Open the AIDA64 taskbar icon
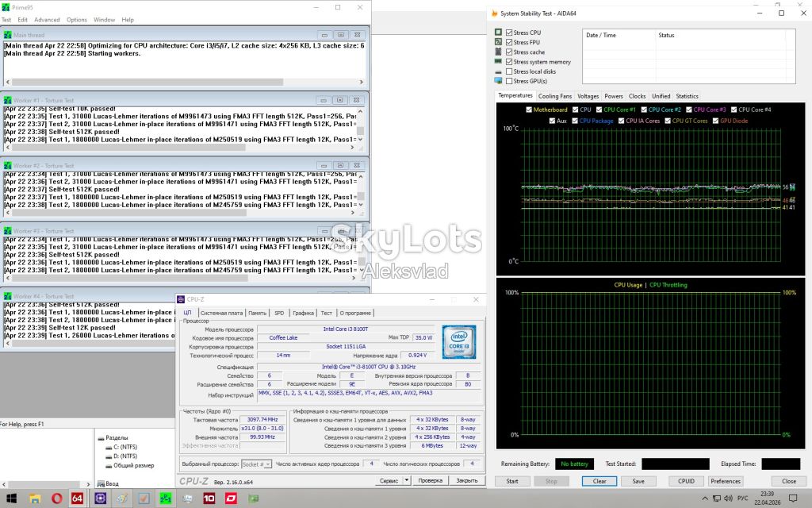The height and width of the screenshot is (508, 812). coord(77,498)
